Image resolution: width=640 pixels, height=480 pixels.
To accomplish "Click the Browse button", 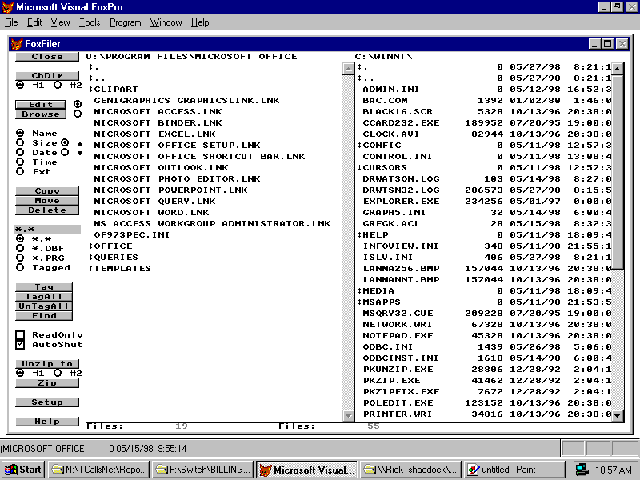I will (40, 114).
